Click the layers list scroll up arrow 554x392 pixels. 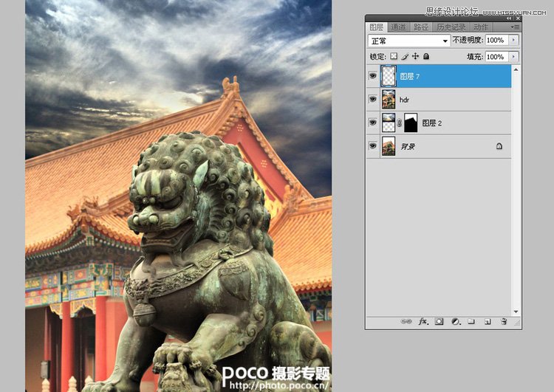click(516, 69)
